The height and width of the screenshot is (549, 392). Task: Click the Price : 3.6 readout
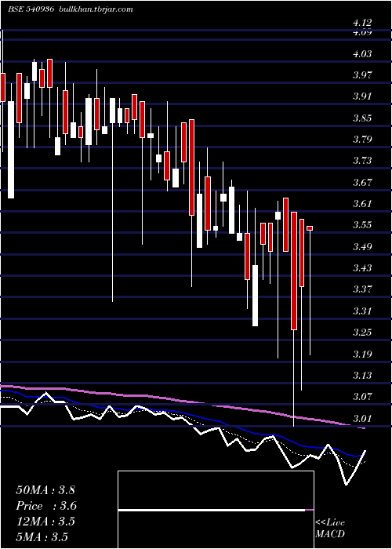(46, 506)
